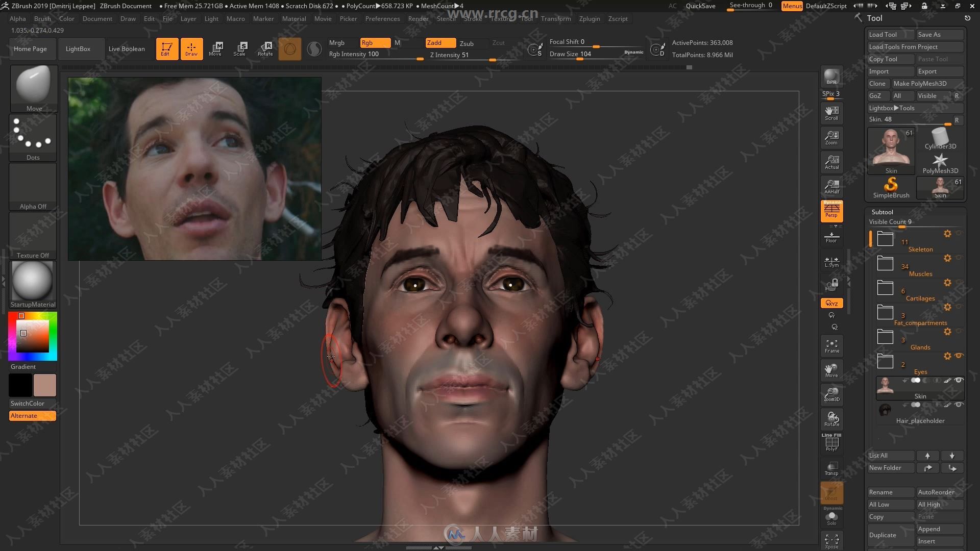Click the Move view icon in right shelf
The image size is (980, 551).
[831, 370]
